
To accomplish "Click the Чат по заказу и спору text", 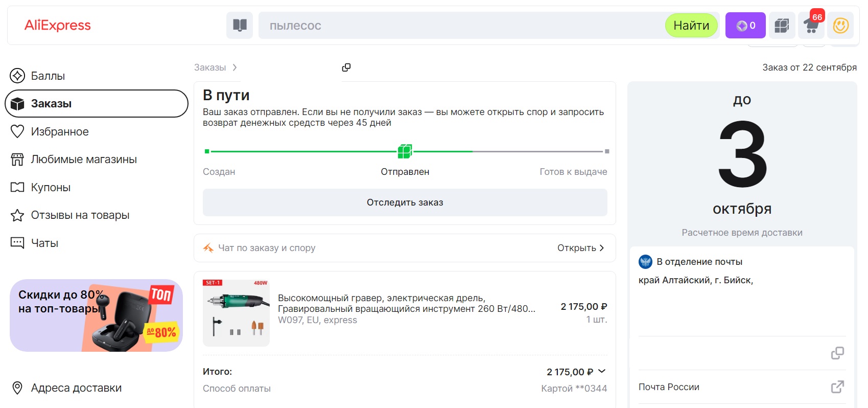I will click(x=267, y=248).
